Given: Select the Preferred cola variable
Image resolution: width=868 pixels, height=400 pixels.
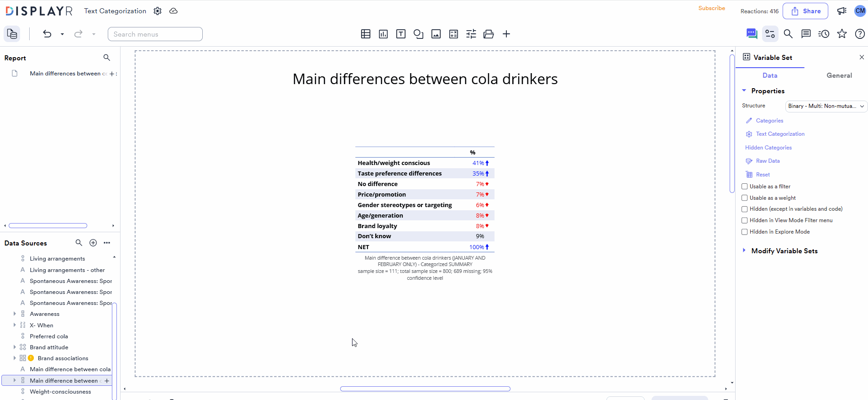Looking at the screenshot, I should 49,336.
